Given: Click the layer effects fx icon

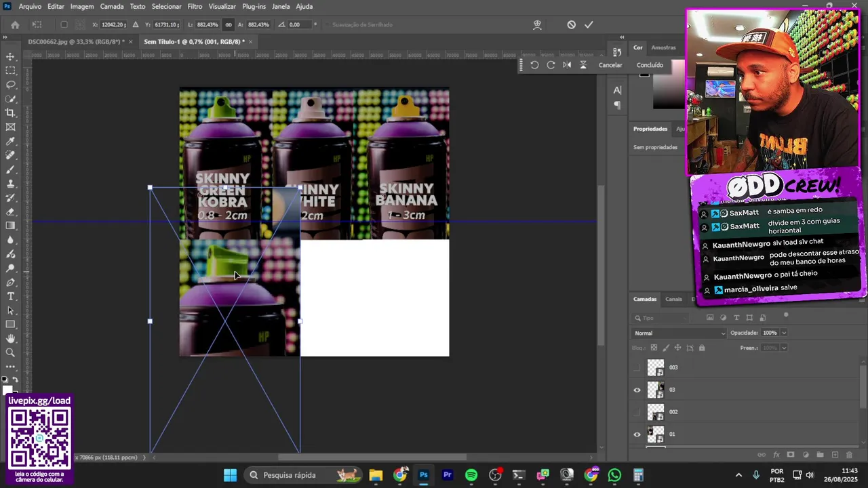Looking at the screenshot, I should point(776,455).
